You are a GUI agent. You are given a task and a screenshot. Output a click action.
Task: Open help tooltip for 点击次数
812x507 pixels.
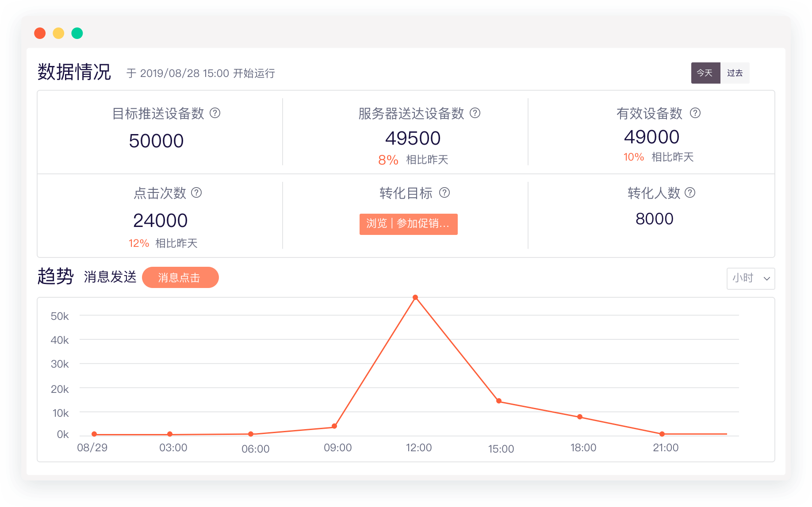pos(197,193)
